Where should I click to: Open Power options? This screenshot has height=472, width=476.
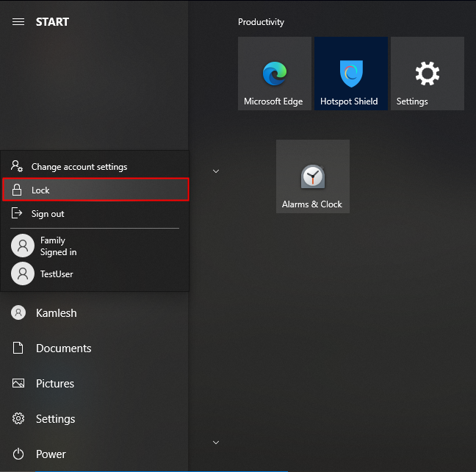pyautogui.click(x=94, y=454)
